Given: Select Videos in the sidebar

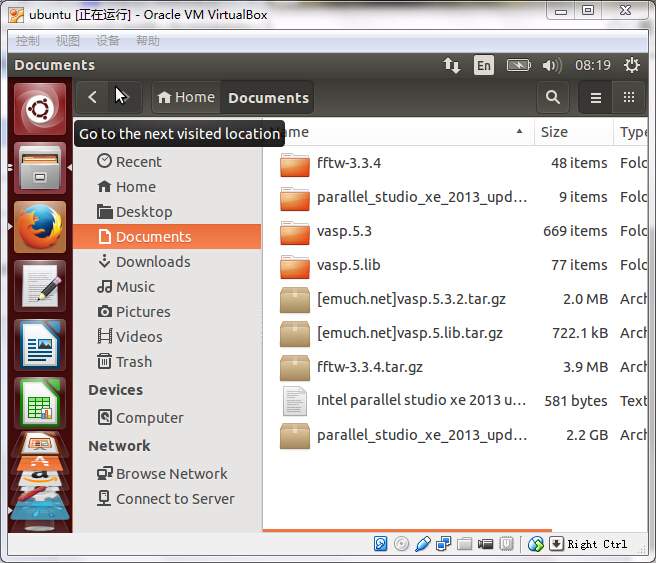Looking at the screenshot, I should [x=167, y=336].
